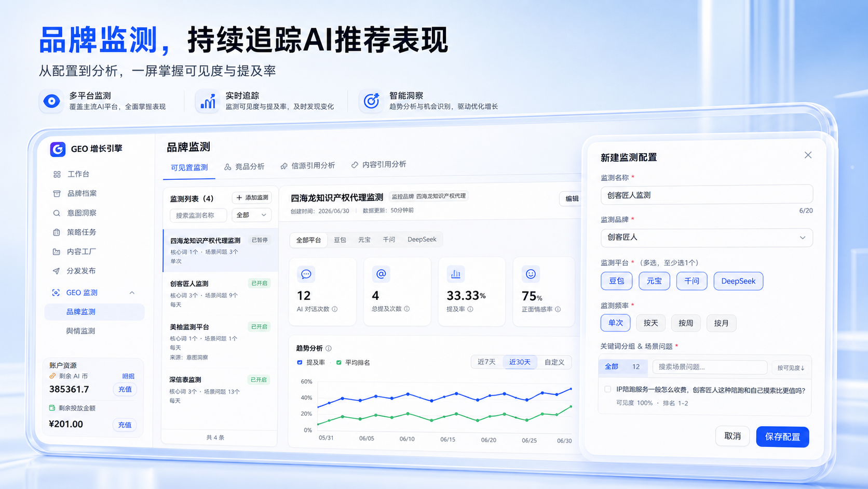Select 按天 monitoring frequency
Screen dimensions: 868x489
651,323
